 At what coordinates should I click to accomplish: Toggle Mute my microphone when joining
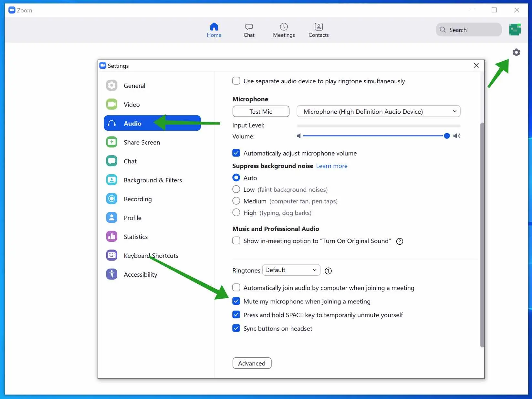tap(236, 301)
